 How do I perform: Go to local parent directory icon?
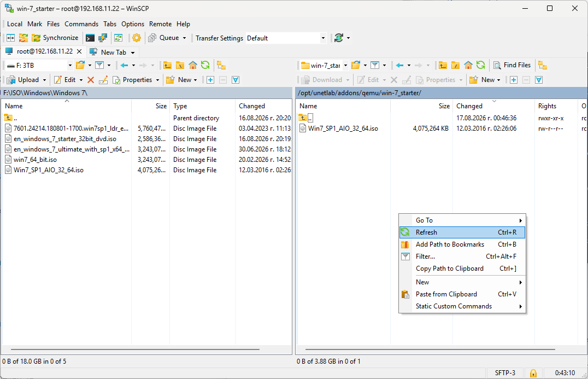(x=168, y=66)
